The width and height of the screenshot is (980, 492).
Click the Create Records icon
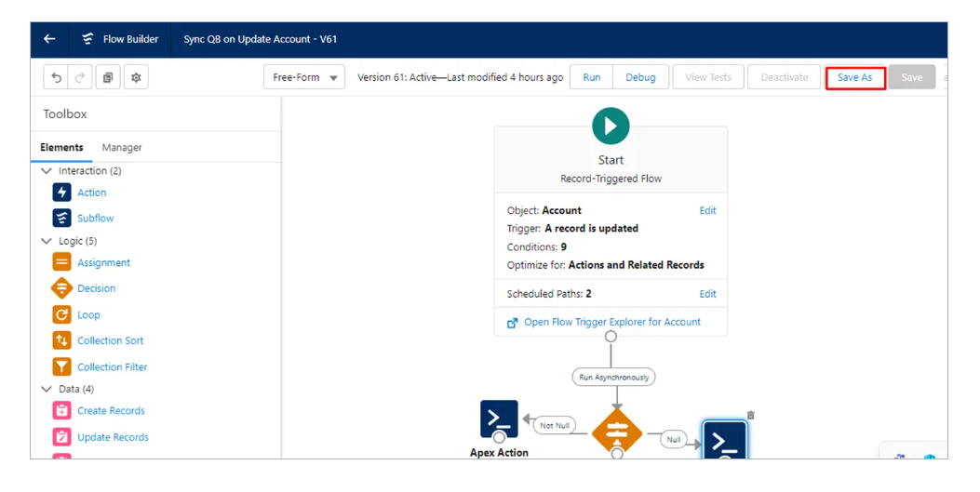pyautogui.click(x=62, y=410)
